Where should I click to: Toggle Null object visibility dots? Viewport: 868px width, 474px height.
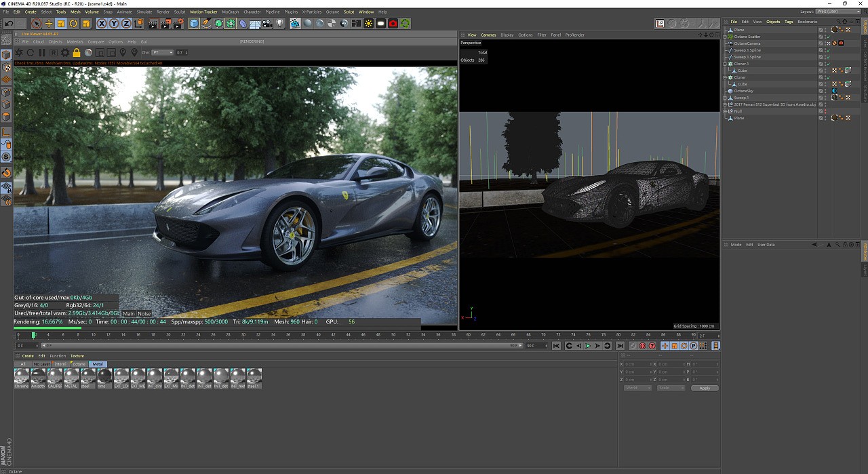(825, 111)
